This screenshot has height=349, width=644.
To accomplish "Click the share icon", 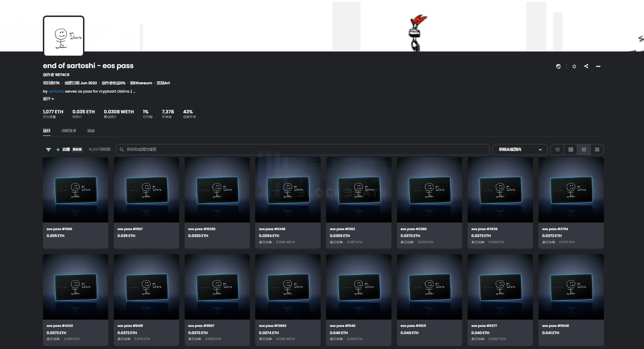I will pos(586,66).
